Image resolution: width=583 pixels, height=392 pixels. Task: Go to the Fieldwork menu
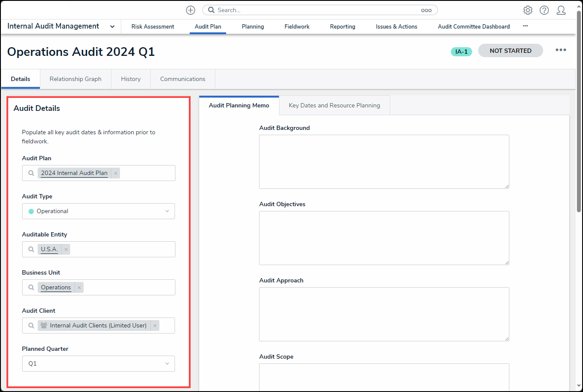297,27
